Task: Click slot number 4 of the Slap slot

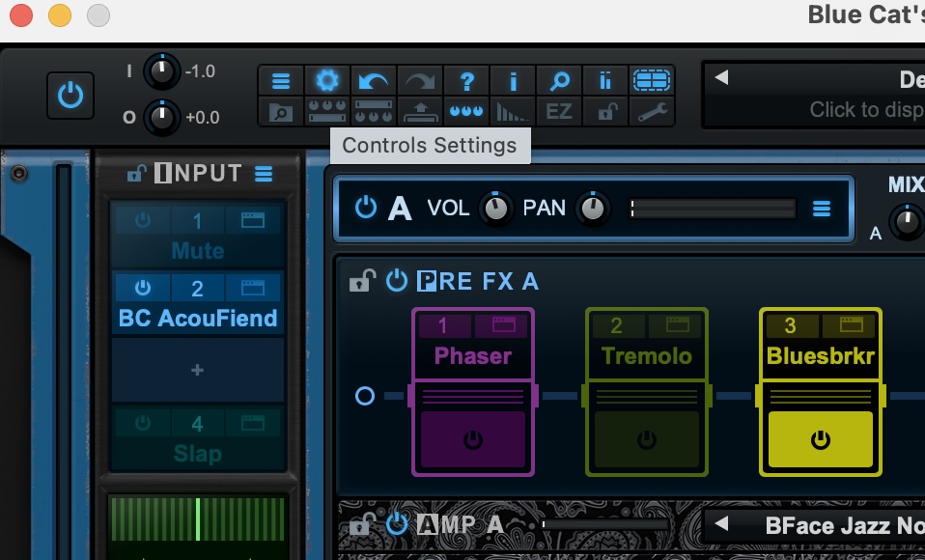Action: click(x=197, y=423)
